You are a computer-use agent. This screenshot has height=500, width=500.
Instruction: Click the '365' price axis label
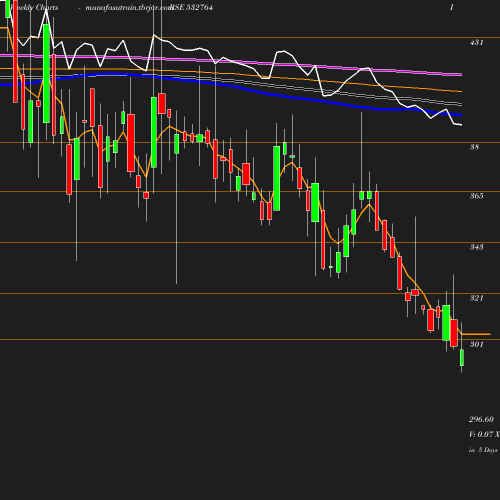click(x=476, y=196)
